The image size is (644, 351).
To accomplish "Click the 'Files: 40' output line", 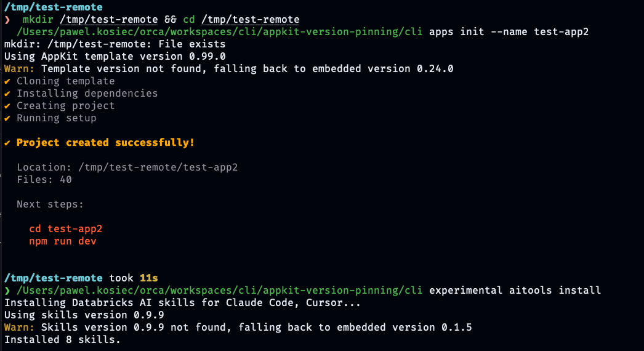I will 44,180.
